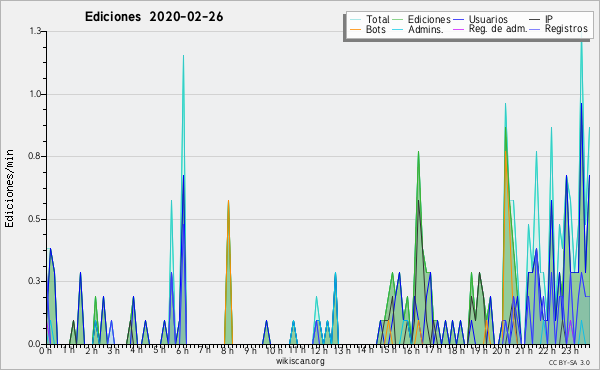This screenshot has width=600, height=370.
Task: Click the '16 h' x-axis tick label
Action: tap(411, 351)
